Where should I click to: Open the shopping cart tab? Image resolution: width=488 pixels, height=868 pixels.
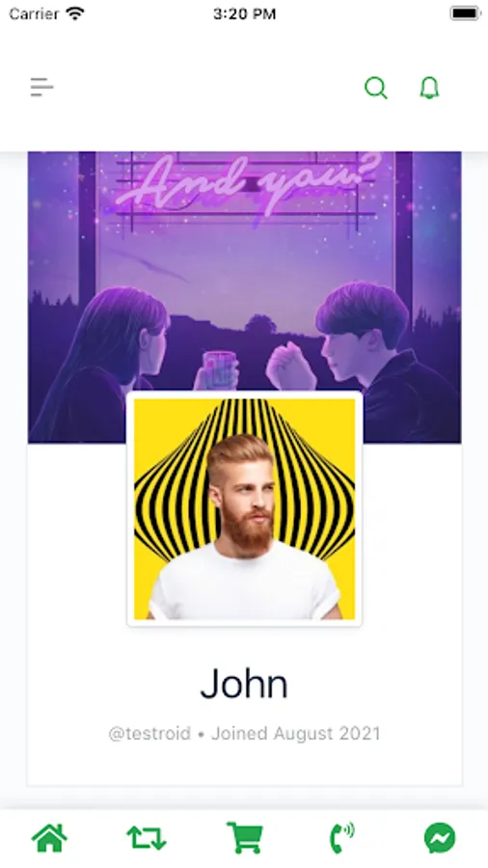click(245, 838)
